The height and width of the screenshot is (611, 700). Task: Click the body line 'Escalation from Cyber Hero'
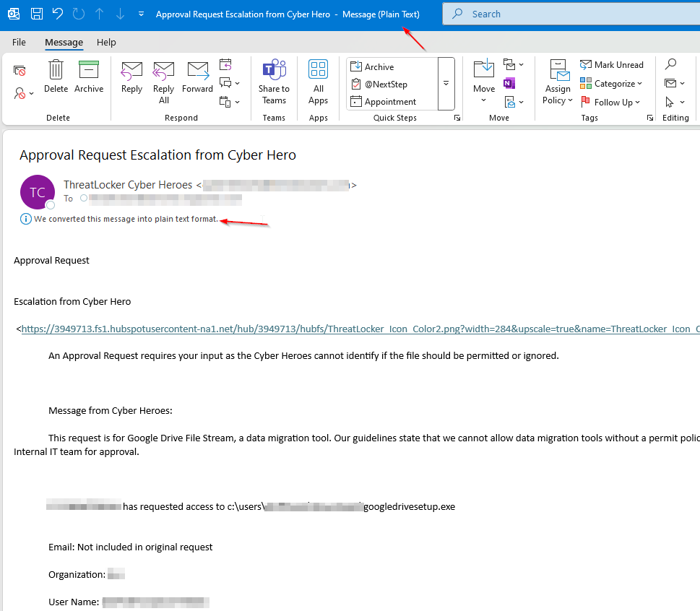tap(72, 302)
